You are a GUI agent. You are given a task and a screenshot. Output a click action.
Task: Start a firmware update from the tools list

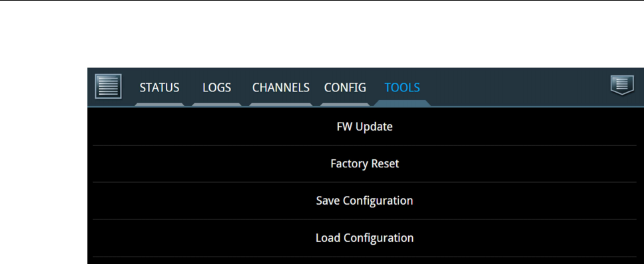pos(365,127)
